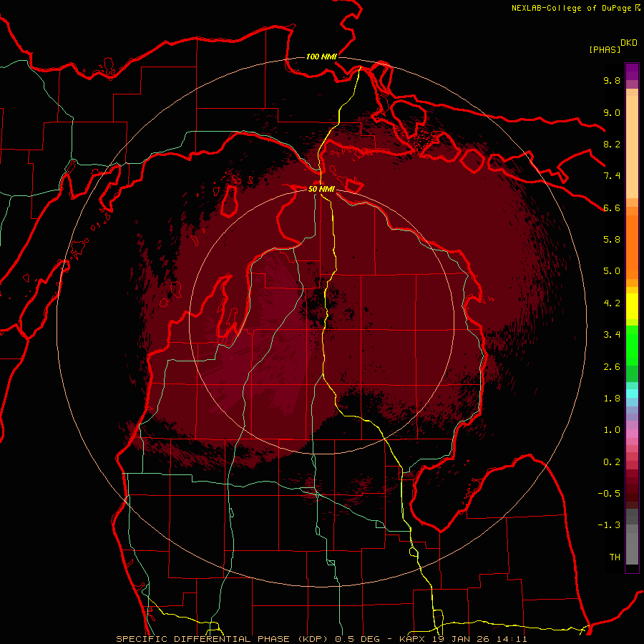
Task: Click the 5.8 scale value
Action: (612, 240)
